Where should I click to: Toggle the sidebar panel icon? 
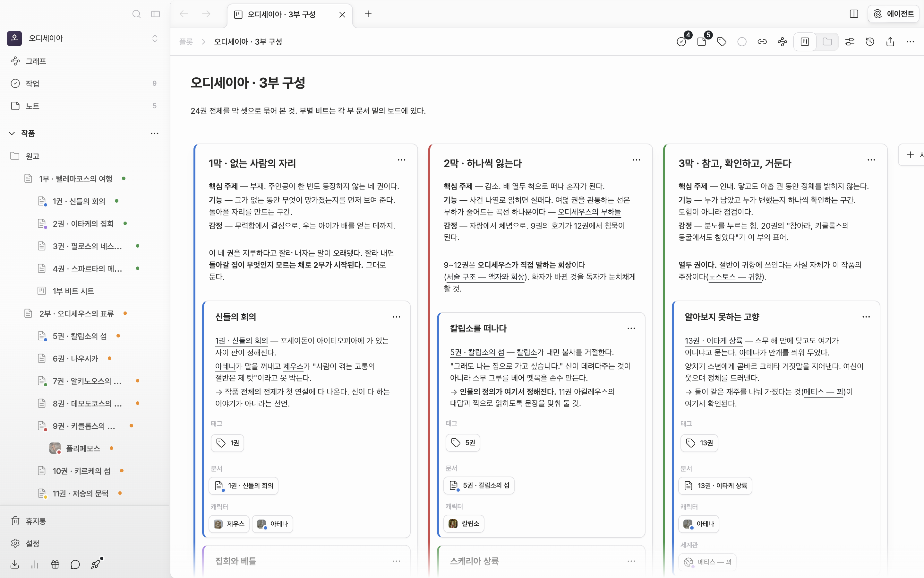(155, 14)
